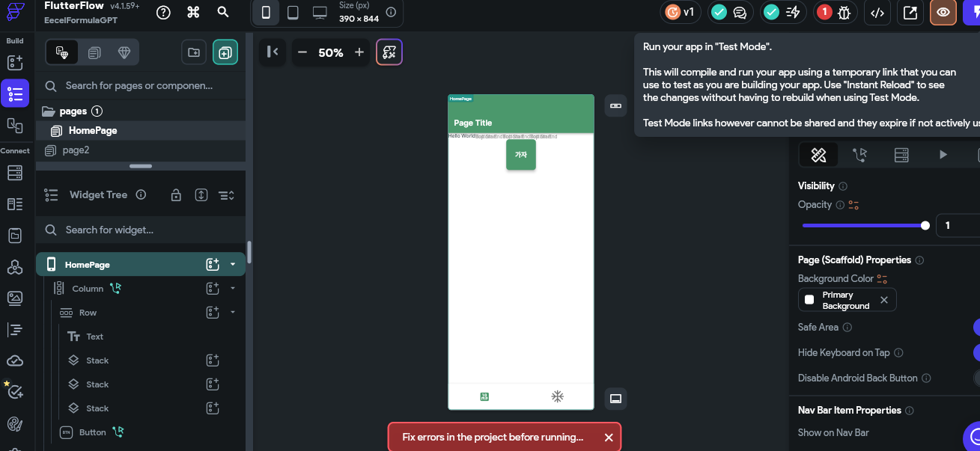The width and height of the screenshot is (980, 451).
Task: Clear the Primary Background color selection
Action: click(x=884, y=300)
